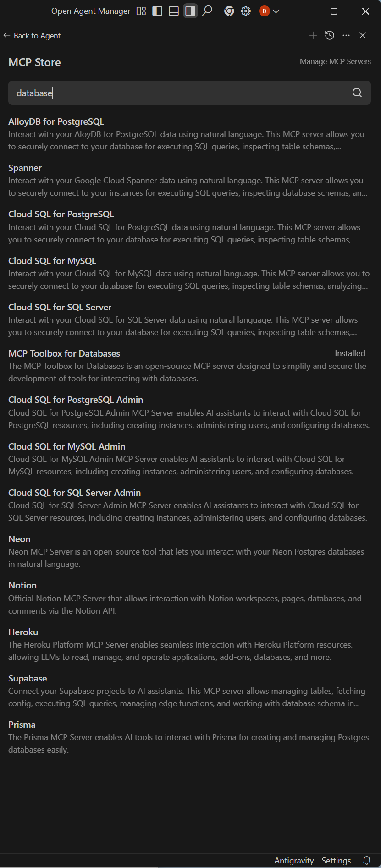Go back via Back to Agent
This screenshot has width=381, height=868.
click(32, 36)
